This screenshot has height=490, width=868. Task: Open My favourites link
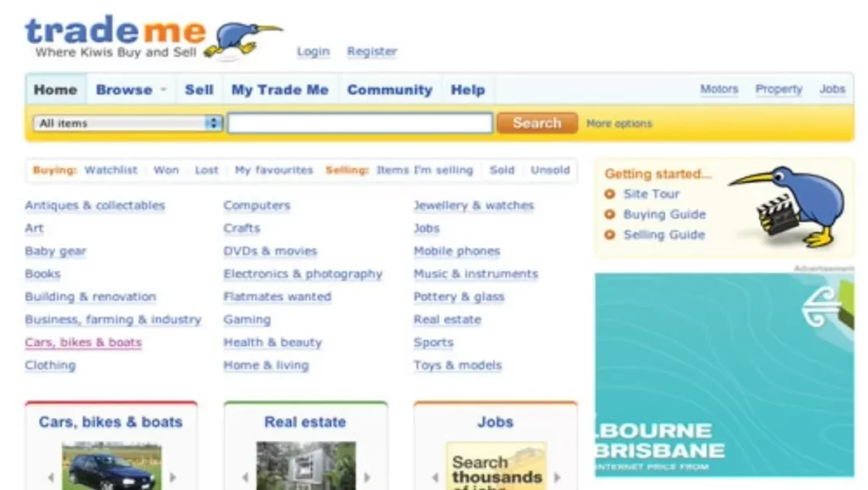274,170
